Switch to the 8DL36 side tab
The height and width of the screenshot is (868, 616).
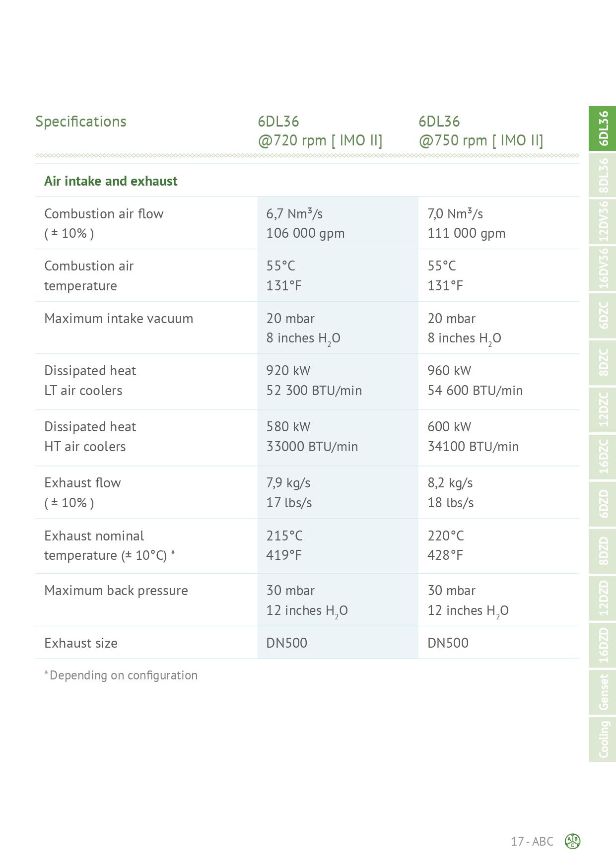tap(602, 175)
